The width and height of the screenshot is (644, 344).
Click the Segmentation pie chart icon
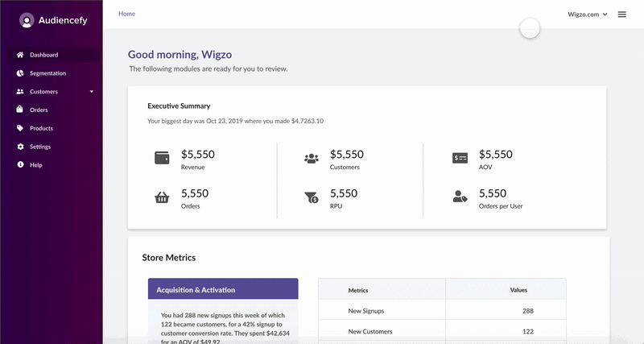(x=20, y=73)
